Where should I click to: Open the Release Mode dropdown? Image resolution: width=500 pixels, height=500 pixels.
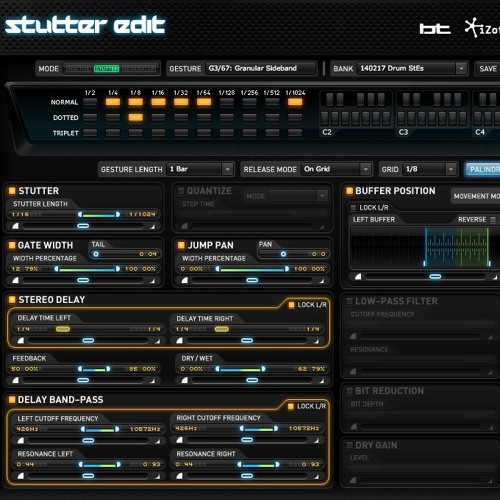tap(336, 169)
